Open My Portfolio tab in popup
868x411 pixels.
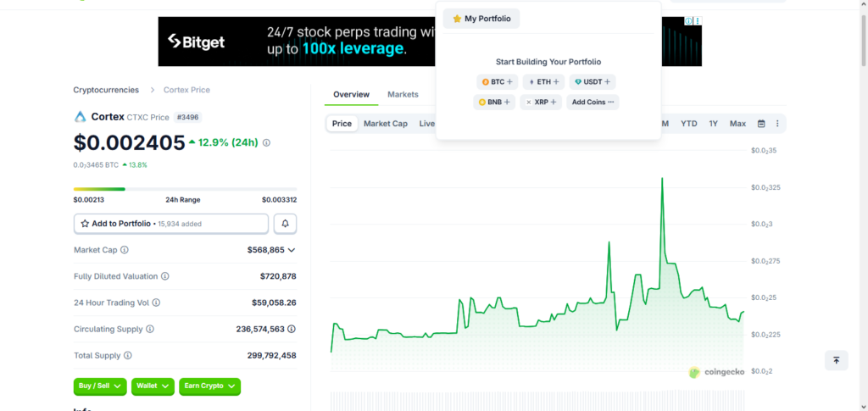point(481,19)
